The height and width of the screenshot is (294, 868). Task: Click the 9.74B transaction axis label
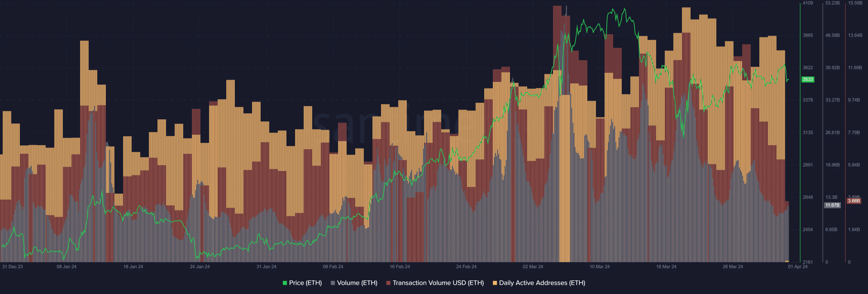pos(854,100)
